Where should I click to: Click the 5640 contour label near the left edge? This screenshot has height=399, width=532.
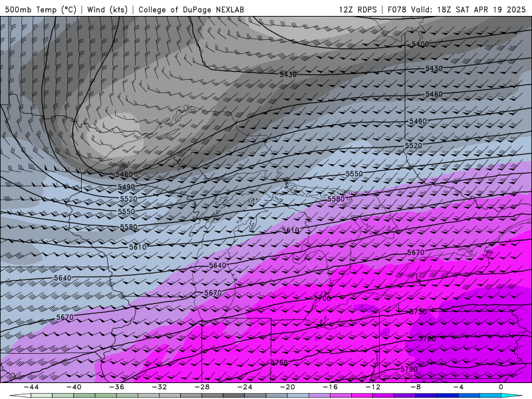63,278
